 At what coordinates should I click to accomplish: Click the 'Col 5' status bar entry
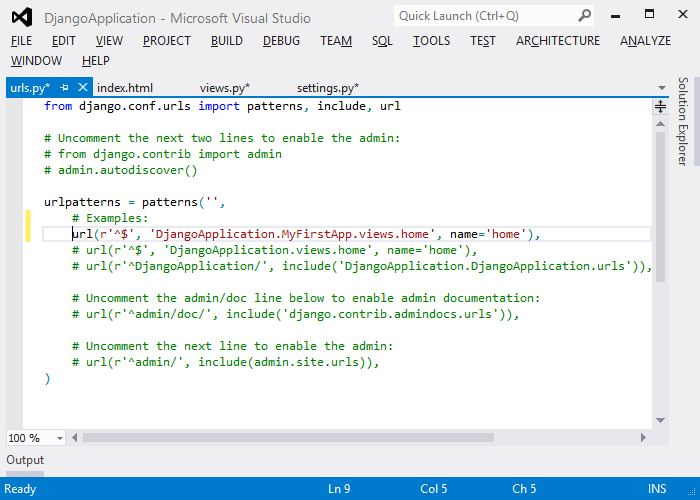tap(433, 489)
